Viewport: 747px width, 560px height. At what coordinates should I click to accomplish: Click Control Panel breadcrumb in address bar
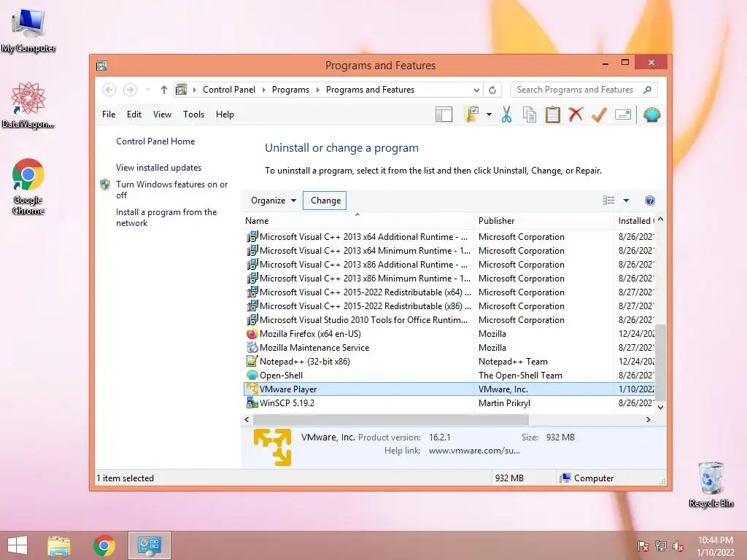[228, 90]
